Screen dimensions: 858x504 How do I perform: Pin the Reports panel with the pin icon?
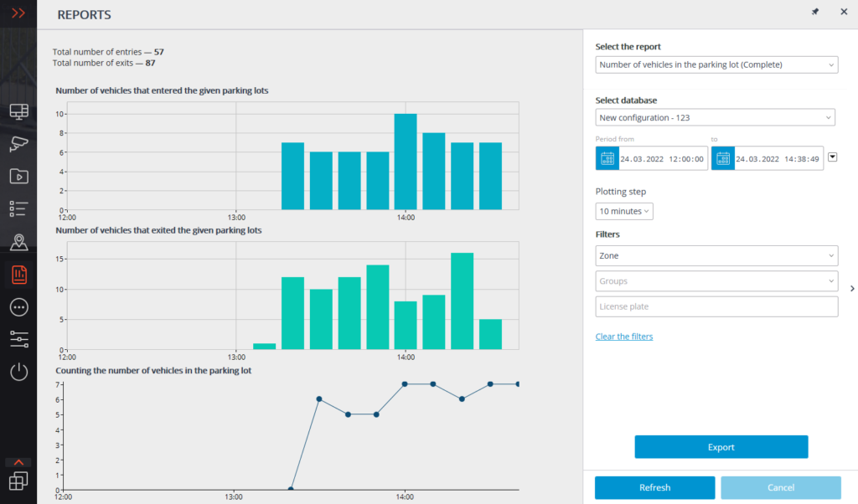coord(815,12)
